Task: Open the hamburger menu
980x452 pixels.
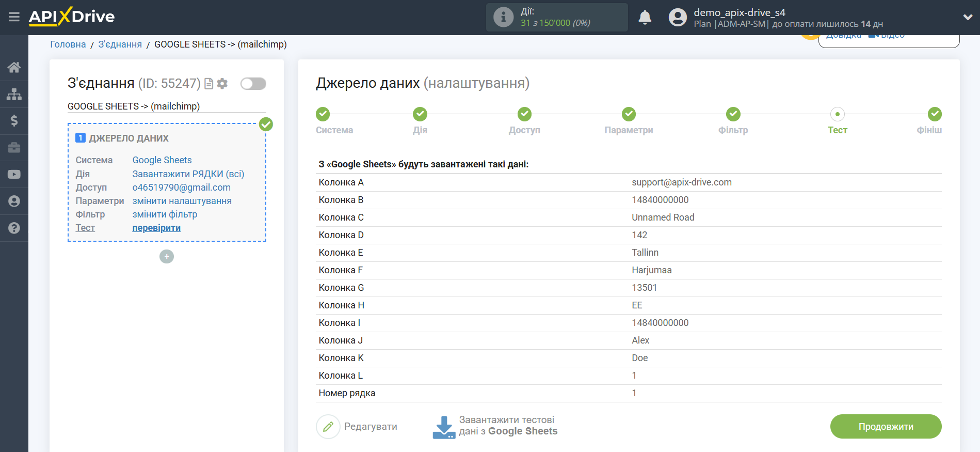Action: (14, 17)
